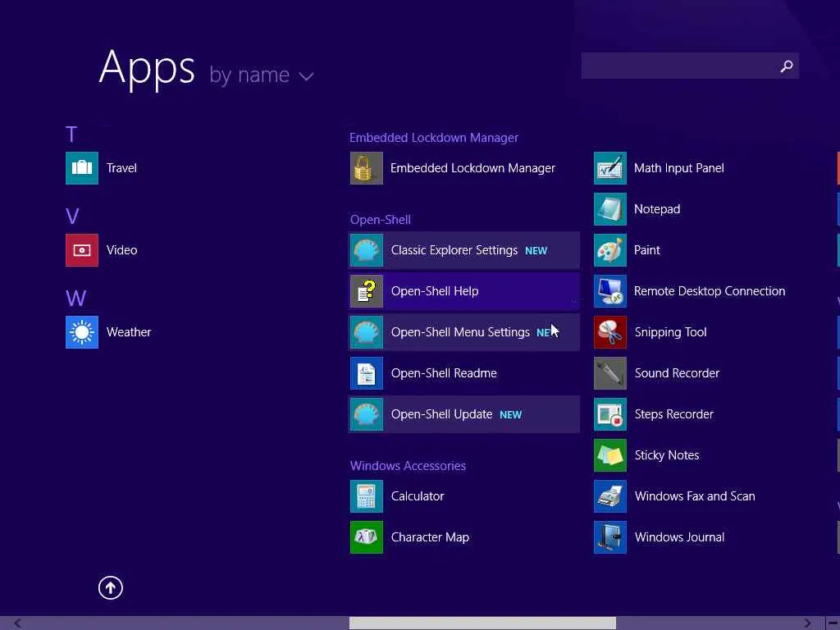Launch the Windows Journal icon

(610, 536)
